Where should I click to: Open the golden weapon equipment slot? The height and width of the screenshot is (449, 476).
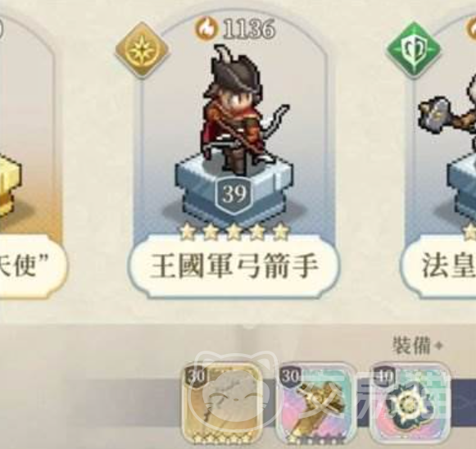click(x=315, y=403)
